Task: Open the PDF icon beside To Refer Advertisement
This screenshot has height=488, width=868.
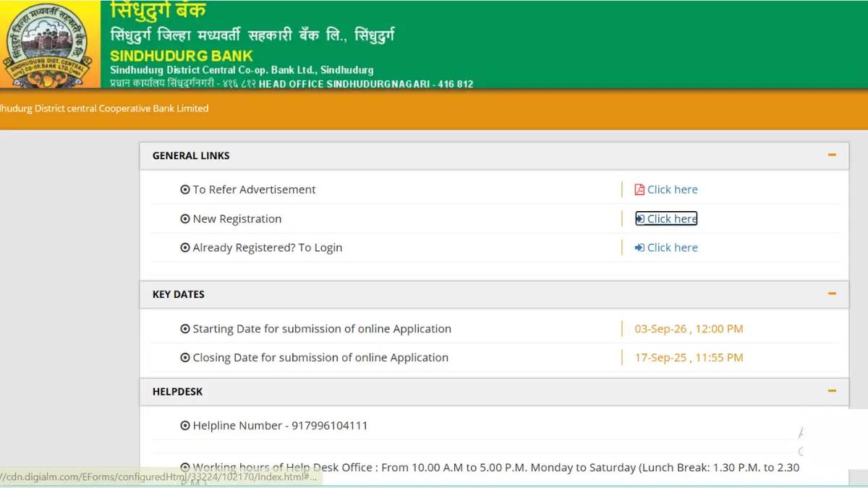Action: pos(639,189)
